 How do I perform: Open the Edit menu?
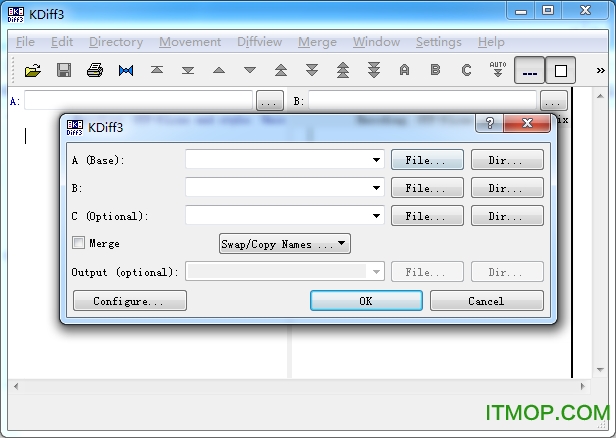[62, 42]
